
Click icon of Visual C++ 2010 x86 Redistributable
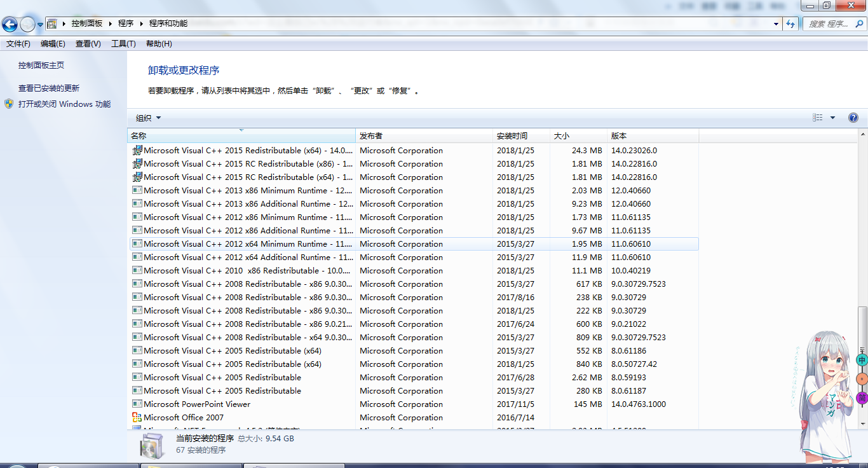[x=137, y=271]
